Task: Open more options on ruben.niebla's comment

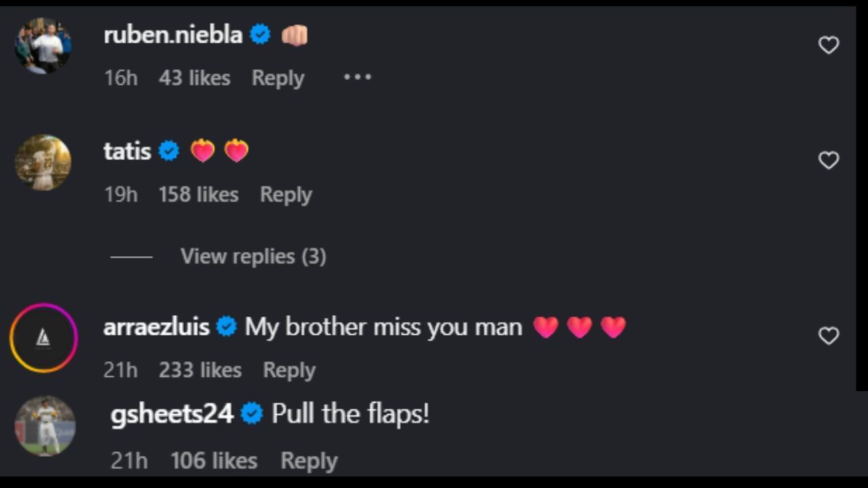Action: pos(357,77)
